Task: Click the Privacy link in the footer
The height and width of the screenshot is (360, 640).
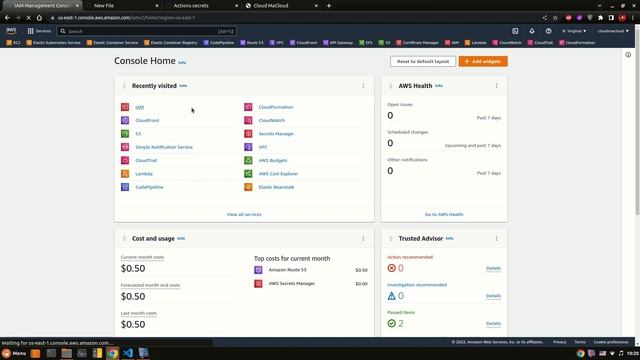Action: pos(560,342)
